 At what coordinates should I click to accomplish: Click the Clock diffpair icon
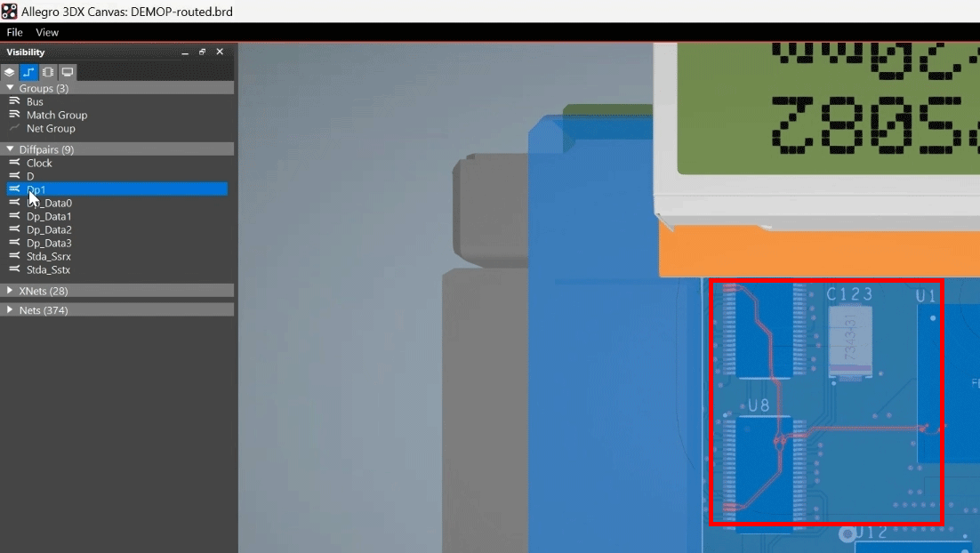(14, 163)
